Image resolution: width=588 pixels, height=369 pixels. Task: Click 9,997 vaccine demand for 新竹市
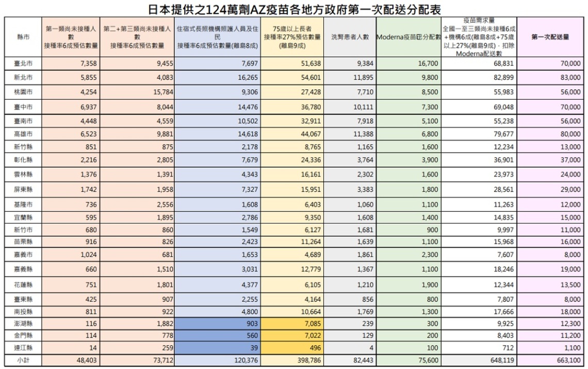click(x=505, y=230)
